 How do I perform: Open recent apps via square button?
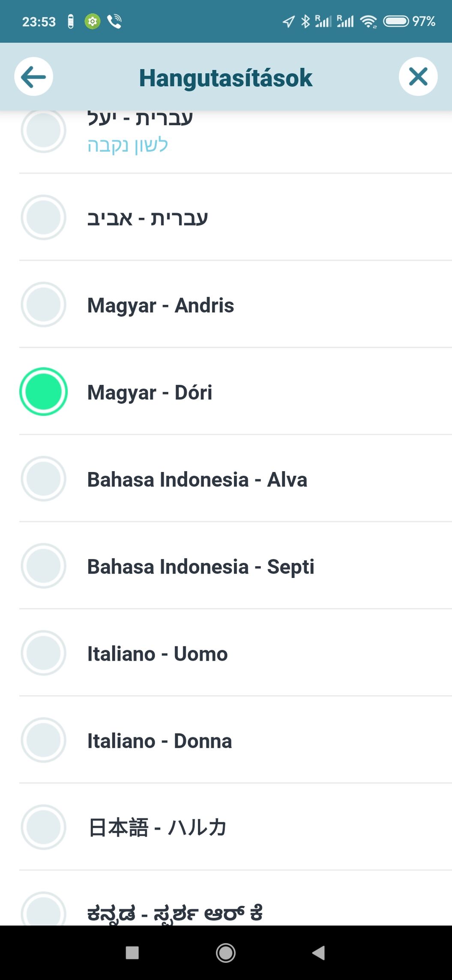click(x=132, y=953)
